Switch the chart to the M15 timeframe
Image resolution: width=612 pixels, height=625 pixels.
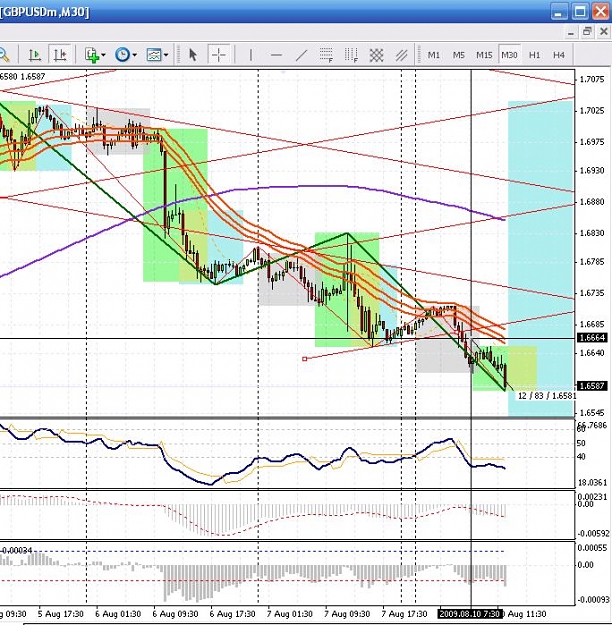[484, 55]
